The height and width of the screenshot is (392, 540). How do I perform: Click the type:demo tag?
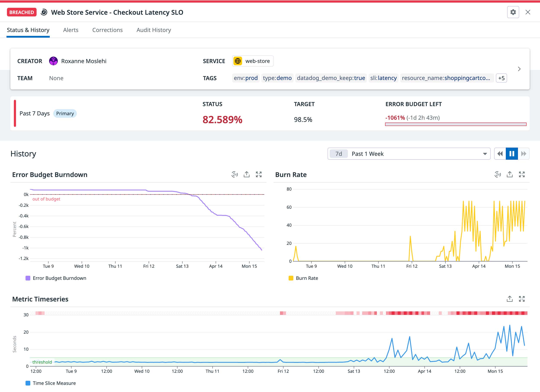click(x=277, y=78)
